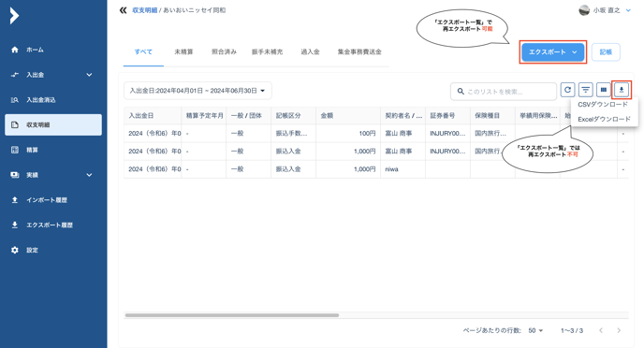Open the 入出金日 date range dropdown

[x=198, y=91]
